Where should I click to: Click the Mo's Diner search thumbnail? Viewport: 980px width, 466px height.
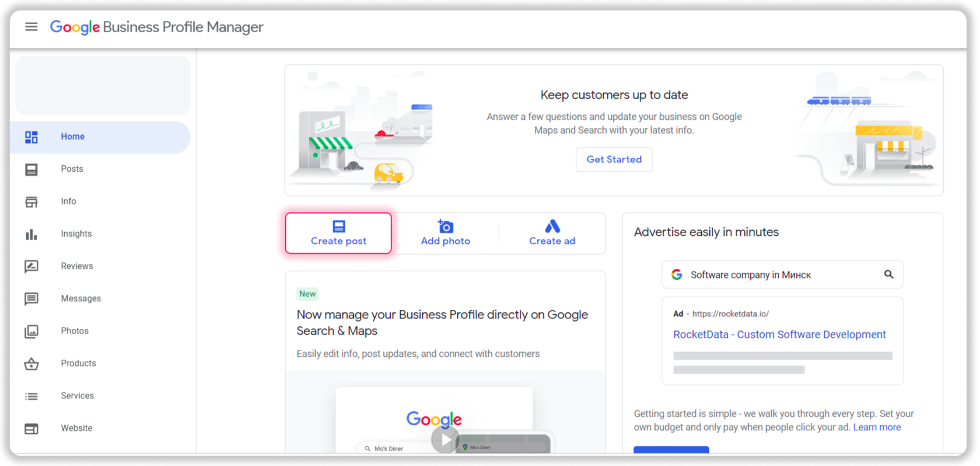(388, 448)
